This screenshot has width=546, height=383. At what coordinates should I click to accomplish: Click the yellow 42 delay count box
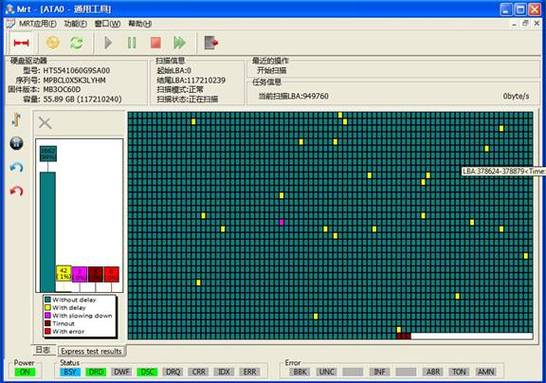(63, 274)
